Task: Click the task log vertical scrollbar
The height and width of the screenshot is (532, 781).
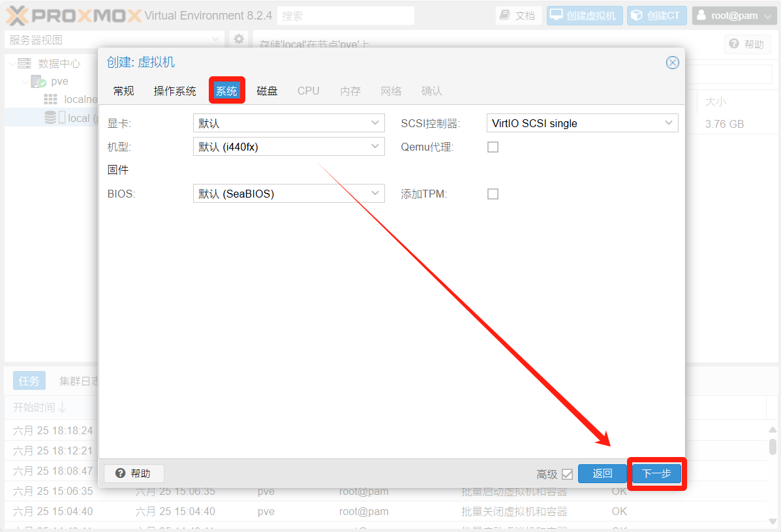Action: pos(773,447)
